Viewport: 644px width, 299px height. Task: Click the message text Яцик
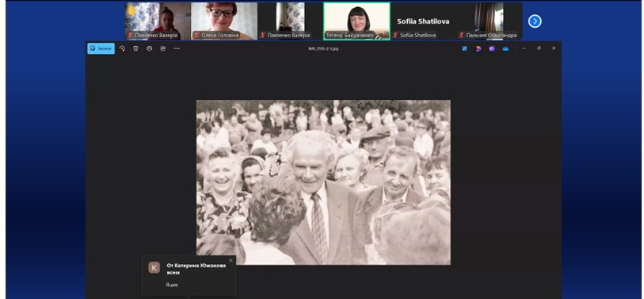172,285
